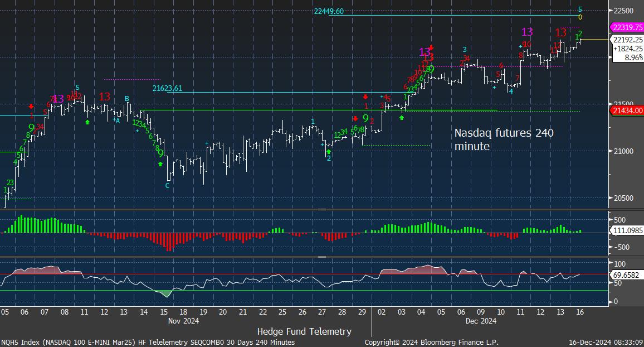Click the cyan 21623.61 level label

point(167,88)
